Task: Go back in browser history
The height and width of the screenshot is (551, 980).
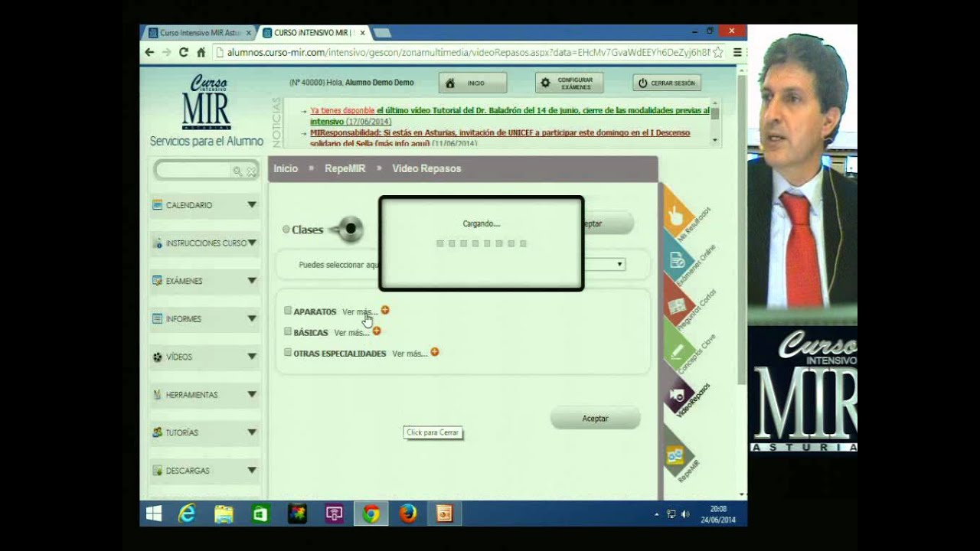Action: 149,52
